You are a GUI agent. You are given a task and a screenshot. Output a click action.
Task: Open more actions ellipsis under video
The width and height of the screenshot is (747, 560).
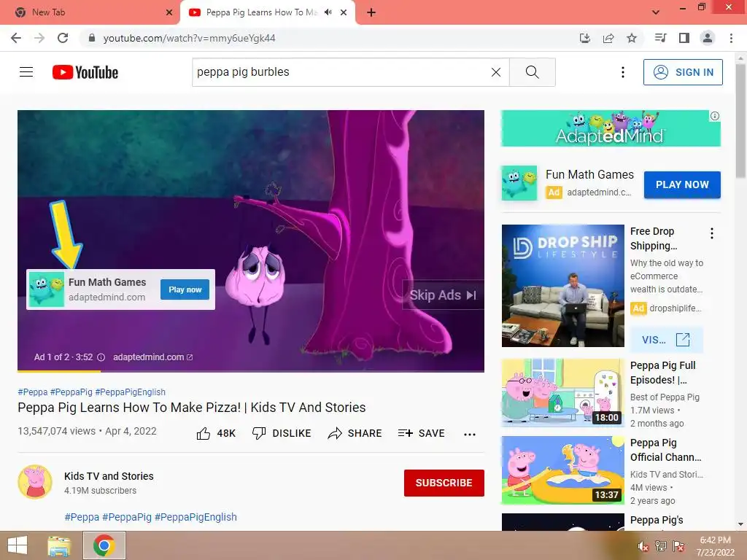coord(470,434)
